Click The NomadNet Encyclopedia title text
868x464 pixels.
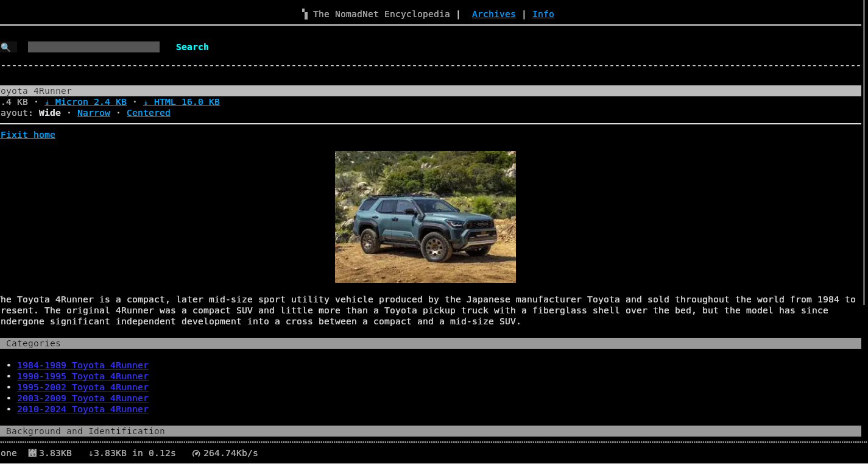pos(381,14)
